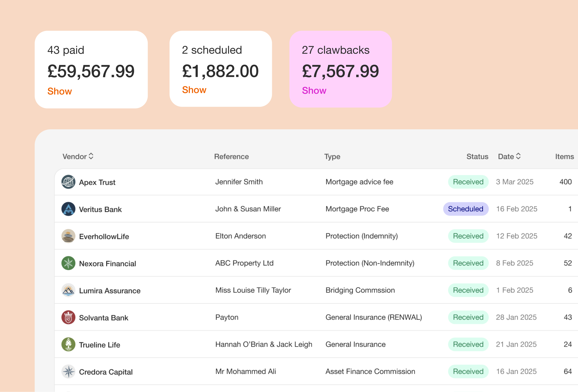Open Mr Mohammed Ali Asset Finance row
The height and width of the screenshot is (392, 578).
point(246,372)
